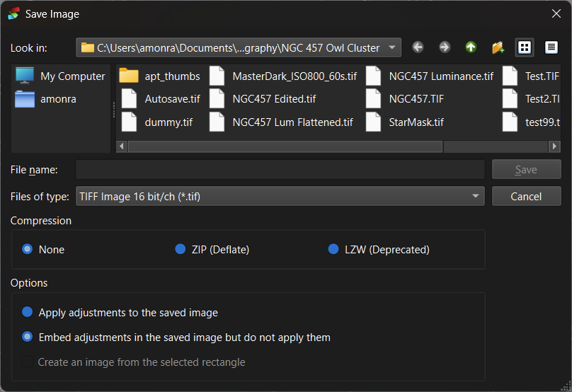The height and width of the screenshot is (392, 572).
Task: Select the None compression option
Action: [28, 249]
